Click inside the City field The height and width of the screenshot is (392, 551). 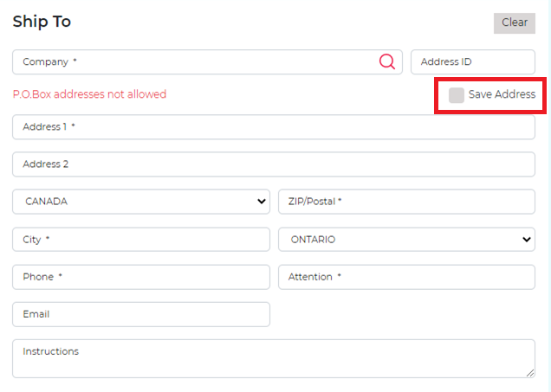tap(141, 239)
